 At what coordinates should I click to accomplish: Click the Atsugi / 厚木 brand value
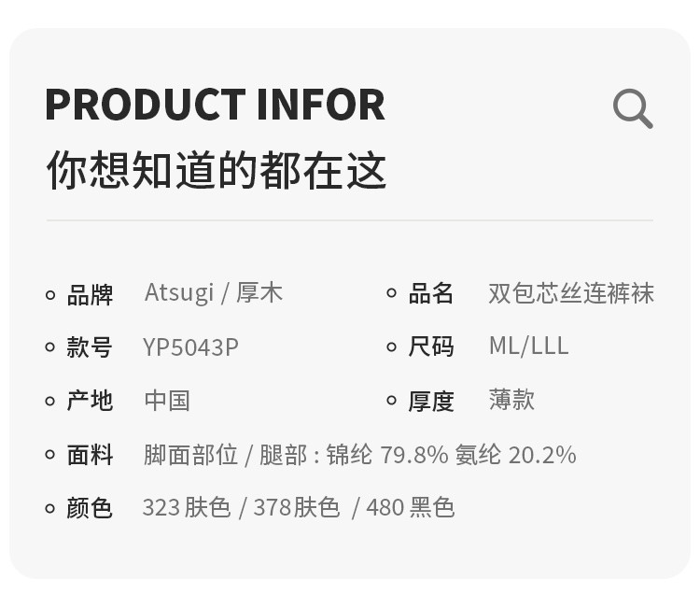(x=213, y=293)
